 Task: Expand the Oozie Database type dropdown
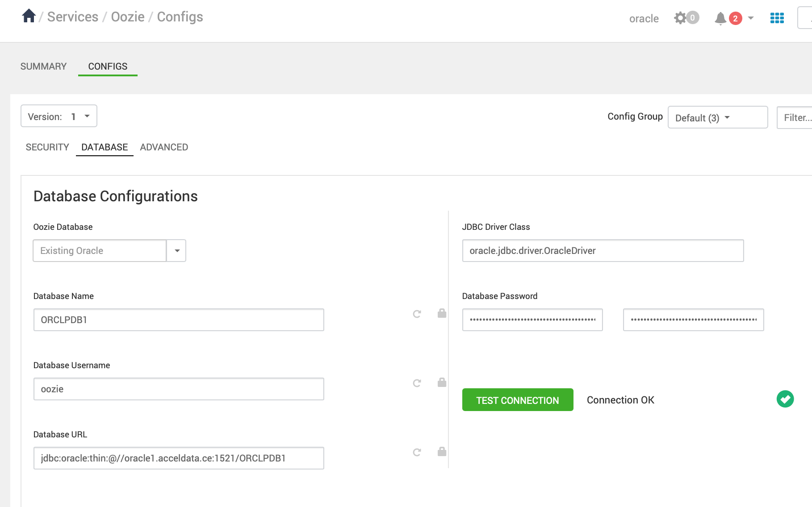click(x=177, y=251)
